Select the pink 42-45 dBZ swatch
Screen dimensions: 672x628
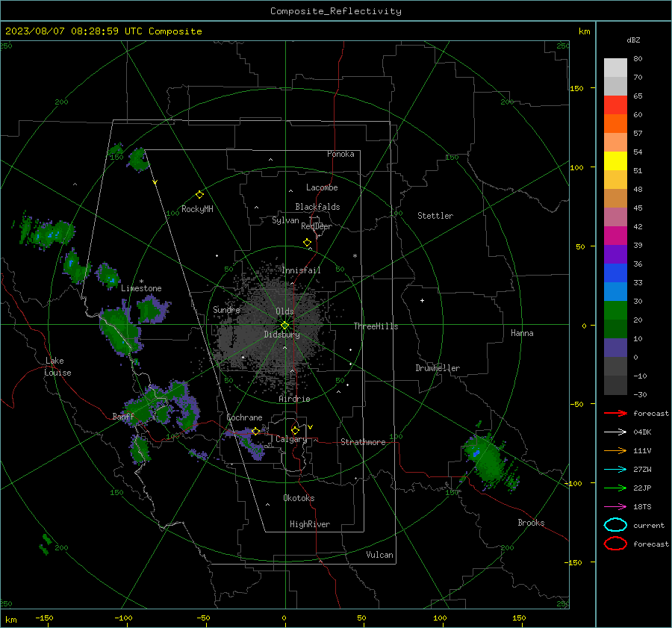[615, 217]
